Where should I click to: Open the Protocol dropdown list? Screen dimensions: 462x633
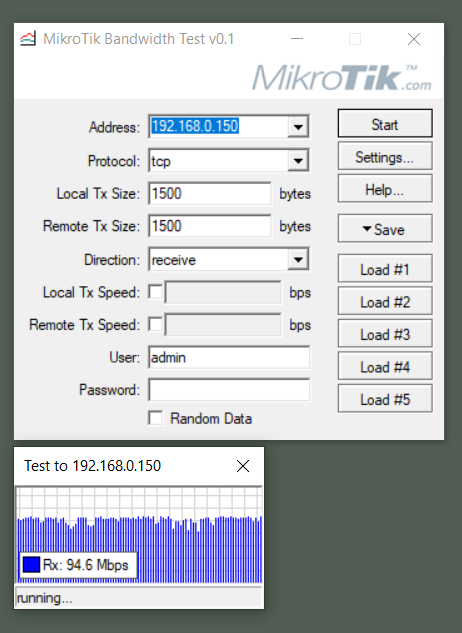pyautogui.click(x=298, y=161)
